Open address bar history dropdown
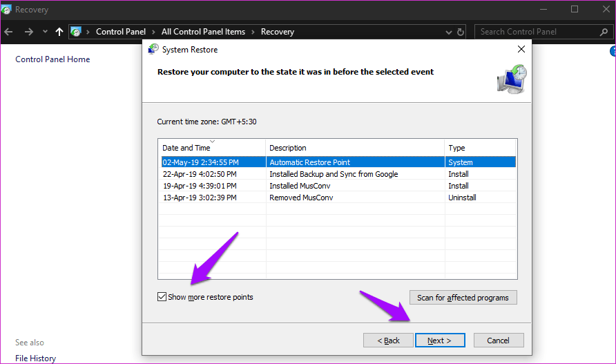 point(449,32)
